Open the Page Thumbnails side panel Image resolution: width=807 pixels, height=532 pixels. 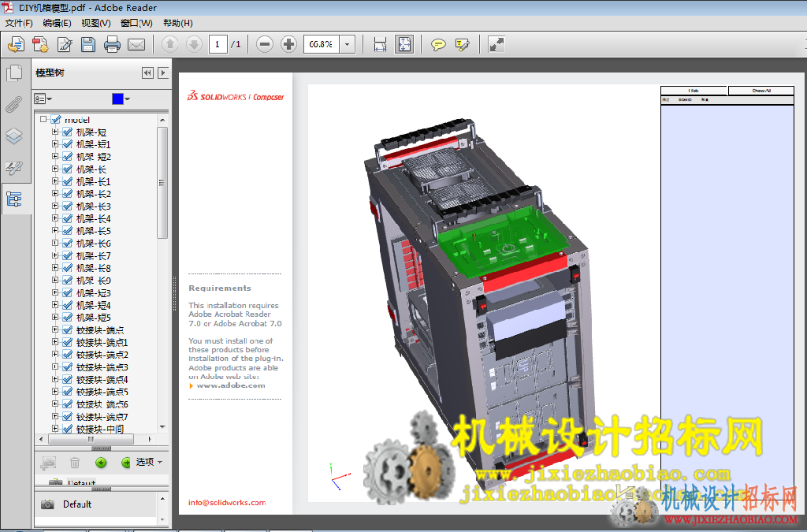click(x=14, y=73)
